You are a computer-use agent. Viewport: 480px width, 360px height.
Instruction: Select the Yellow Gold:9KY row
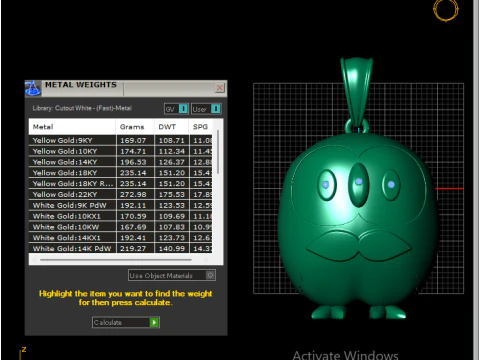point(120,140)
